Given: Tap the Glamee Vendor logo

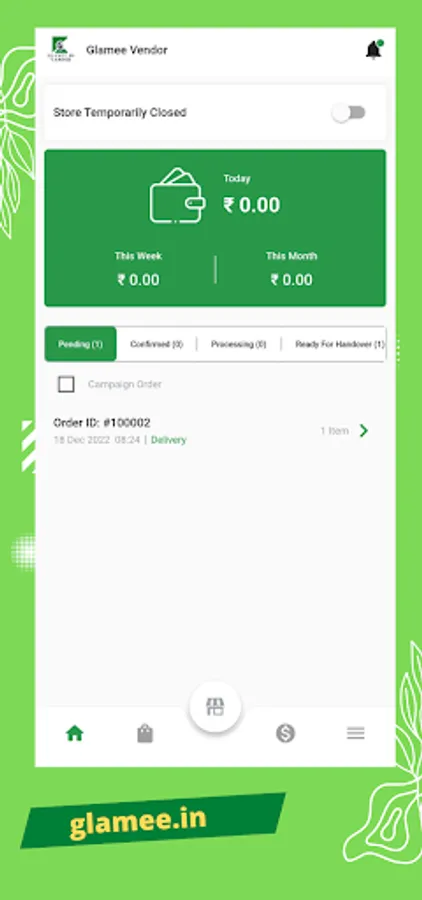Looking at the screenshot, I should coord(60,50).
